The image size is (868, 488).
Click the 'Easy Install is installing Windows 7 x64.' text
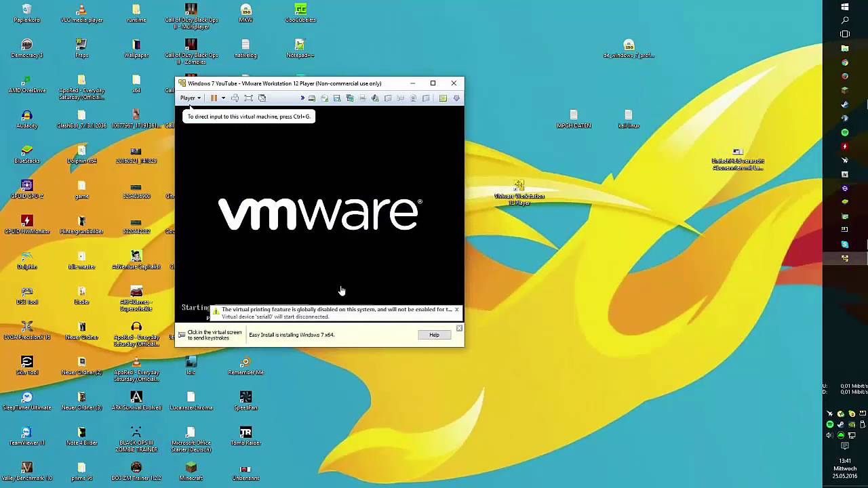(x=292, y=335)
